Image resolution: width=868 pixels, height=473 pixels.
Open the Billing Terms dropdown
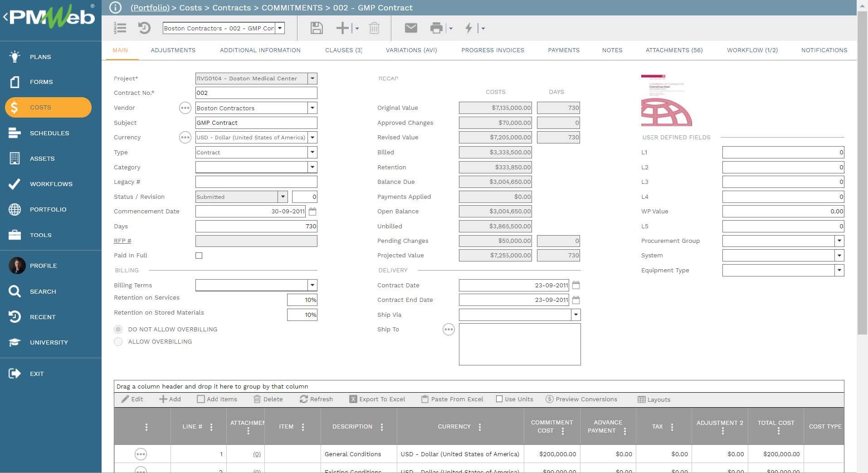point(312,285)
